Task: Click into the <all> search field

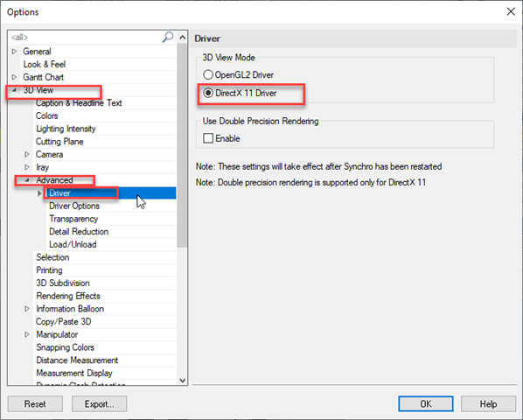Action: click(86, 37)
